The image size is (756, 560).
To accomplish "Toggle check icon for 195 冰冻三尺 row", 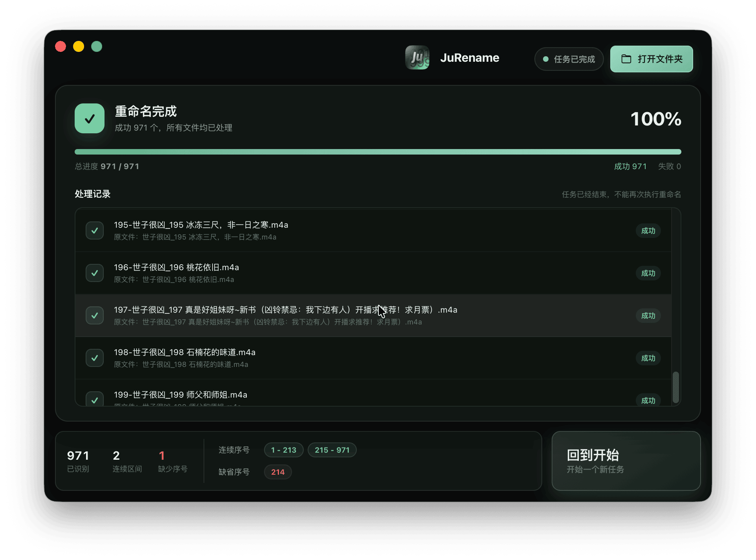I will [x=95, y=231].
